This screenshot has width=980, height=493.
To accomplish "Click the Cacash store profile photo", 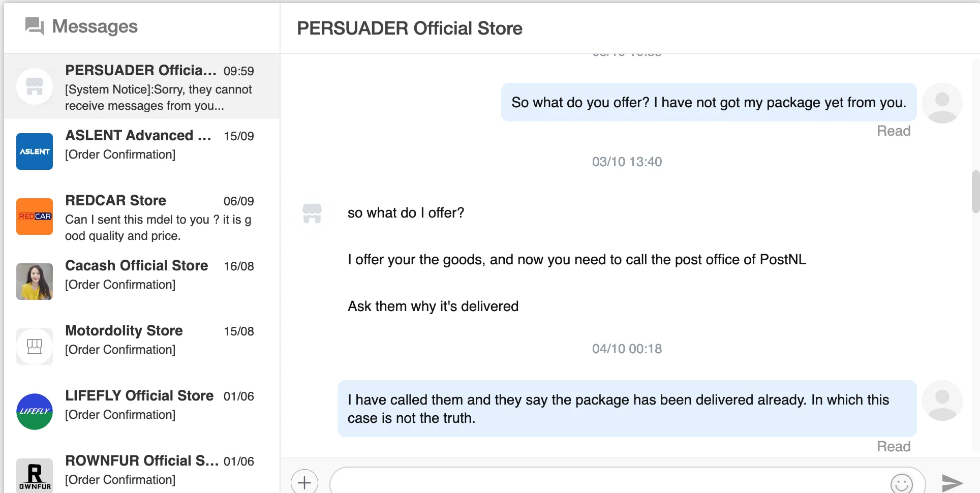I will (x=35, y=282).
